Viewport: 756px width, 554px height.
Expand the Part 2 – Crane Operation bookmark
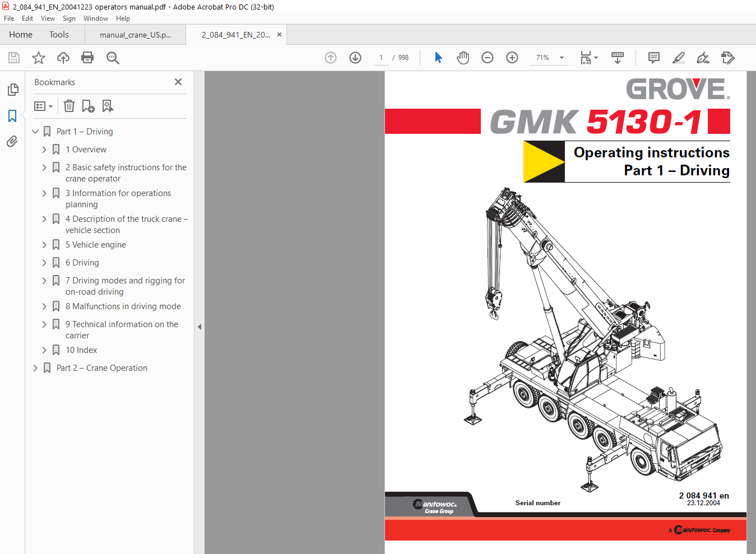(x=35, y=368)
